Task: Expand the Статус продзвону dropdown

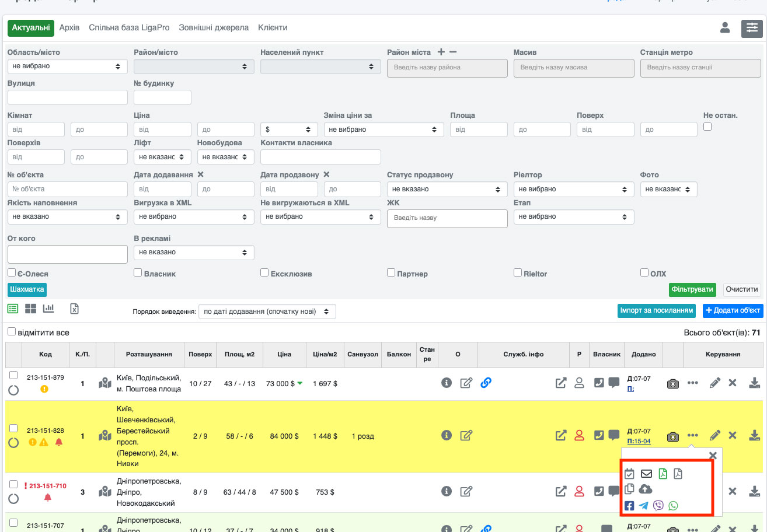Action: [447, 189]
